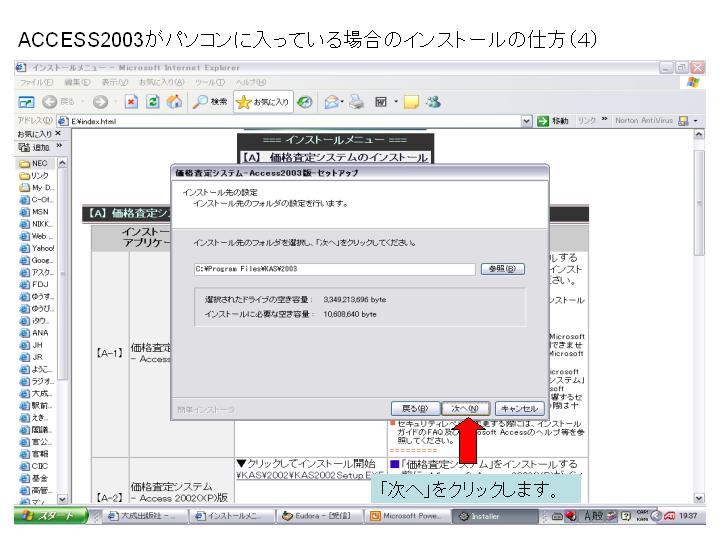
Task: Click the green Refresh icon
Action: click(x=152, y=101)
